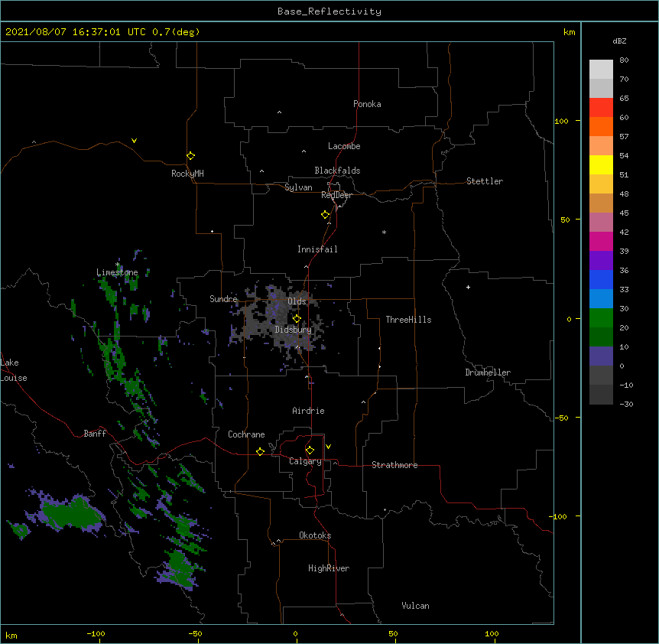
Task: Click the yellow diamond marker above RockyMH
Action: coord(190,156)
